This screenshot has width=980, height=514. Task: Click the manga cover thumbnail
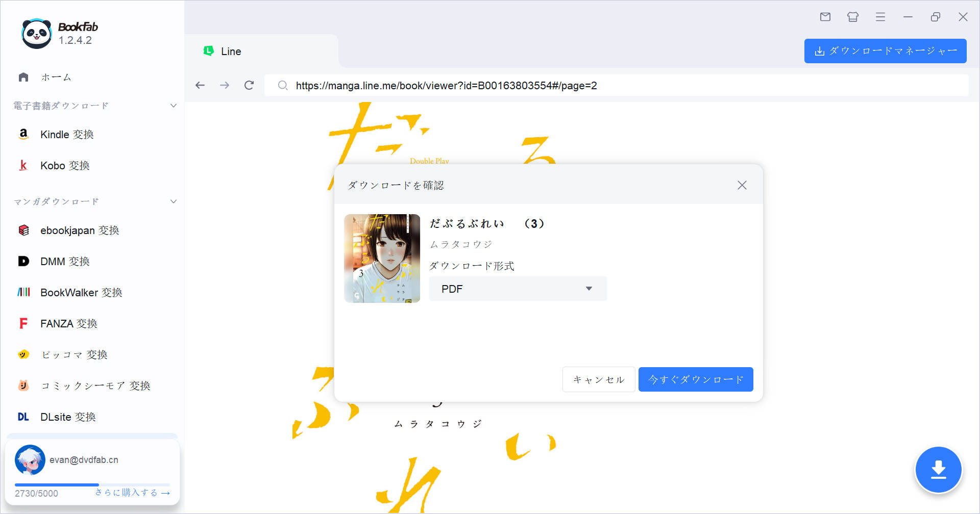pos(382,258)
